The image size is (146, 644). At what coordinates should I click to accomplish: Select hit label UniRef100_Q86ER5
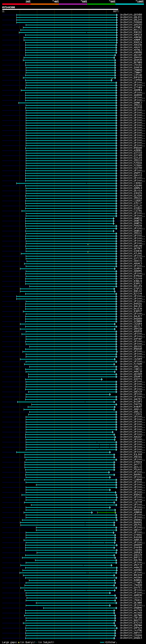tap(131, 545)
